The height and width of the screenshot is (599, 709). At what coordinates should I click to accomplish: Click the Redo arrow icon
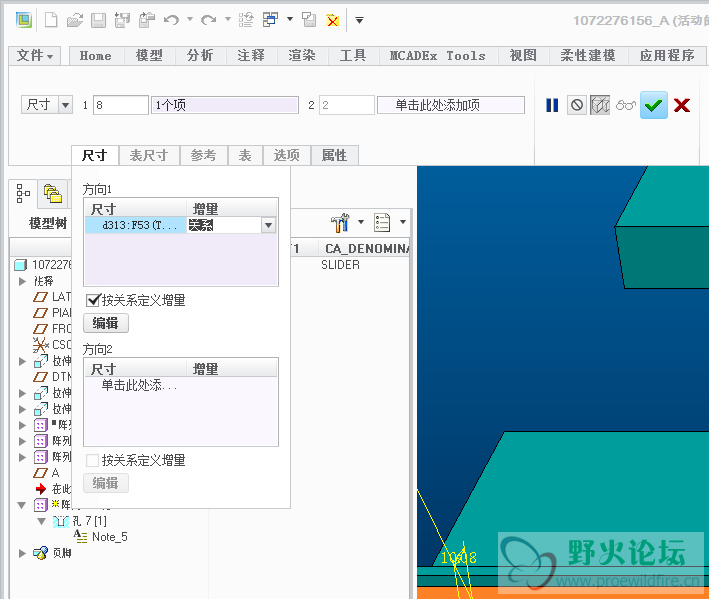208,19
